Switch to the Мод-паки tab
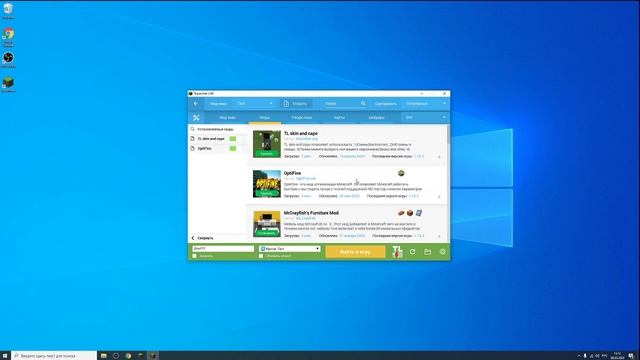640x360 pixels. pyautogui.click(x=227, y=118)
